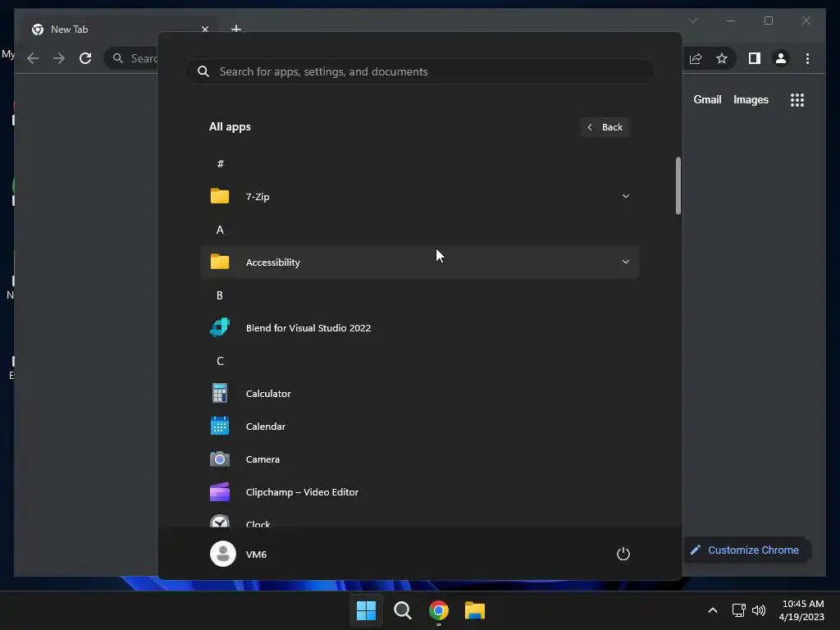Screen dimensions: 840x630
Task: Open the VM6 user account avatar
Action: tap(223, 554)
